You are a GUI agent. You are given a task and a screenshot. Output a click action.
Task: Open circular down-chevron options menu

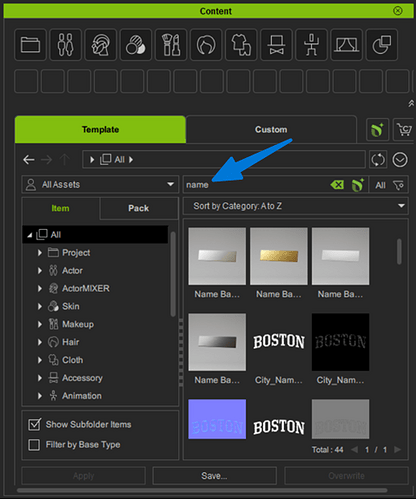point(400,160)
